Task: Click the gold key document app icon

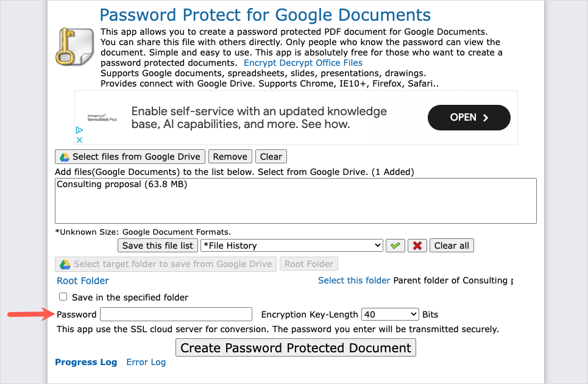Action: (74, 47)
